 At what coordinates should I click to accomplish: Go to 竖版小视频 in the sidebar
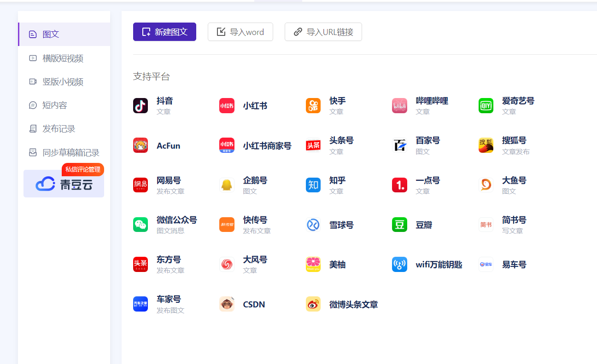(x=63, y=82)
